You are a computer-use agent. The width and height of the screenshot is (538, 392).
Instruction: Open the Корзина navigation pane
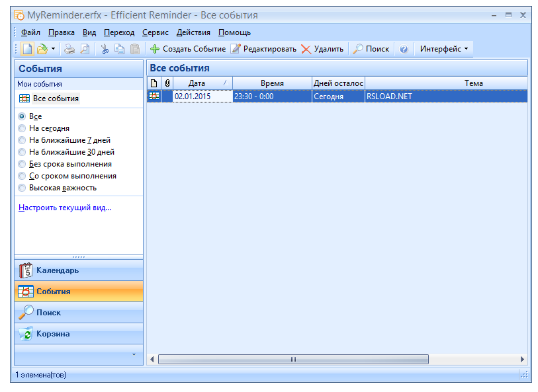point(79,334)
